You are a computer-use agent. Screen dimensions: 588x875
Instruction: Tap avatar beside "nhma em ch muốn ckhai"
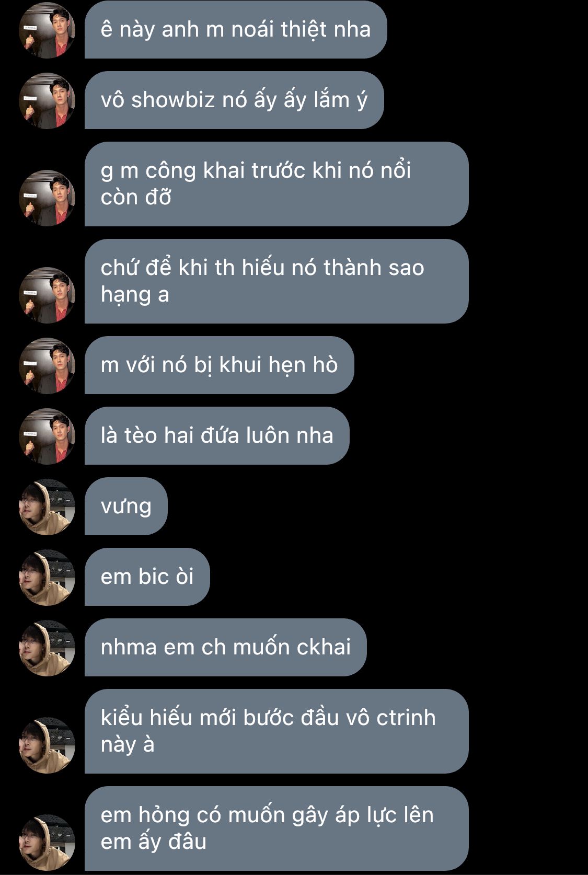click(x=47, y=648)
